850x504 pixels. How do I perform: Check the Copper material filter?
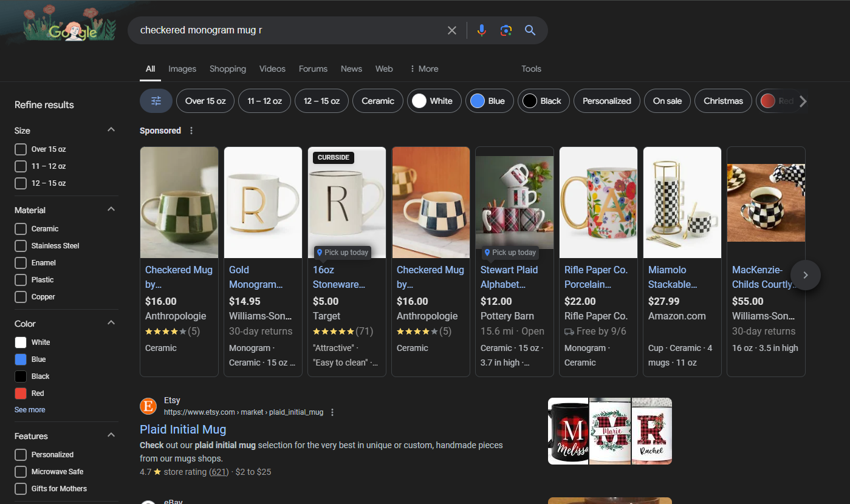click(x=21, y=297)
